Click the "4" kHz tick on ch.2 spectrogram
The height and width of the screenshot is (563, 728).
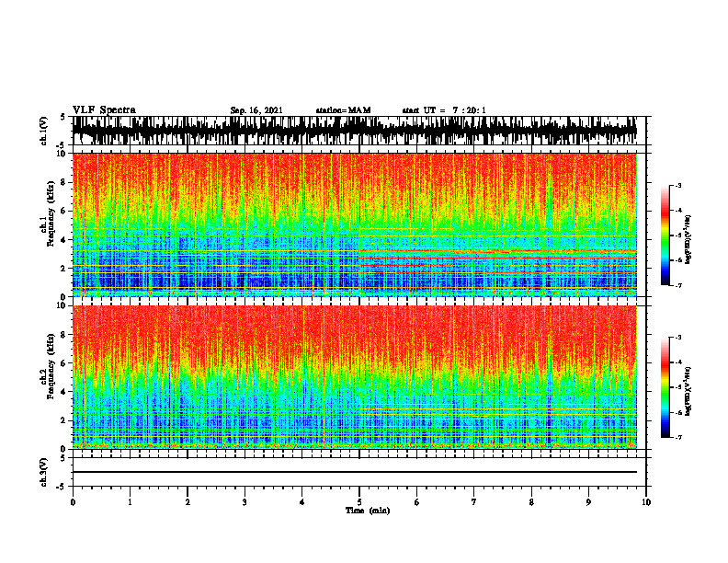(x=63, y=392)
